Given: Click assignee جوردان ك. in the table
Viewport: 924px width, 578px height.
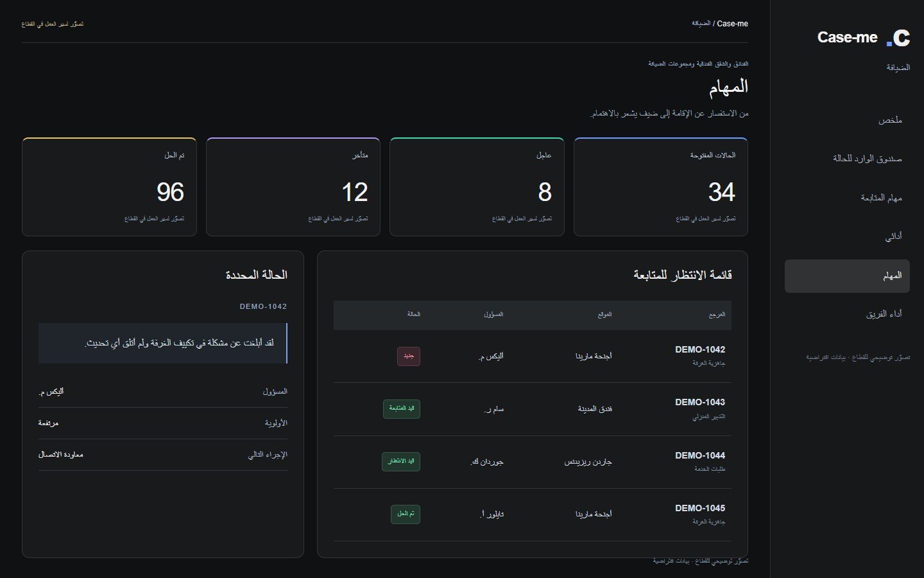Looking at the screenshot, I should [487, 462].
